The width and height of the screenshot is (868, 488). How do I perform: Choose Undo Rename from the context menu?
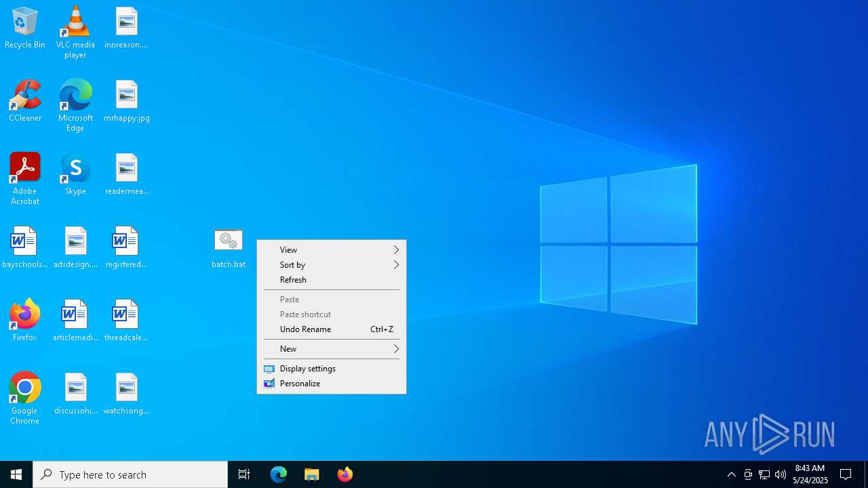(x=332, y=329)
